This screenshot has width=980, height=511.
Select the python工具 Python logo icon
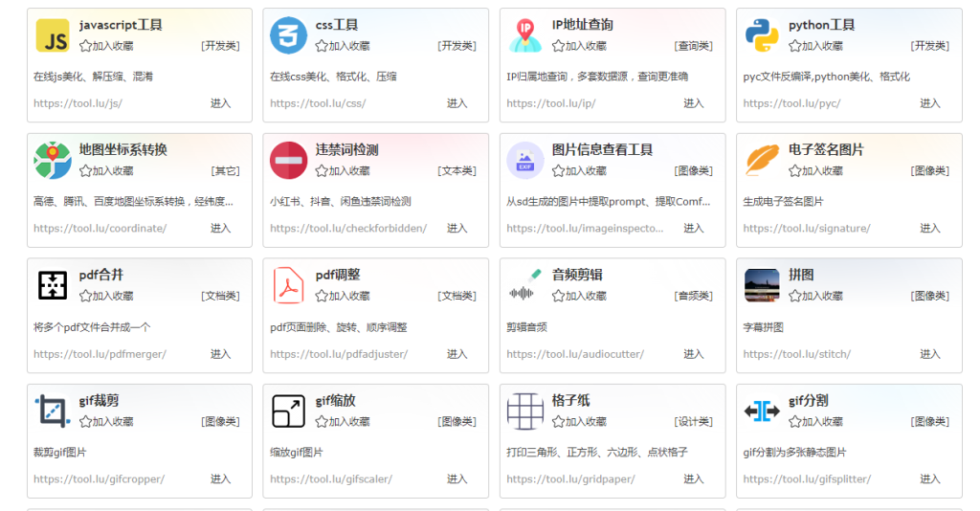click(x=762, y=35)
